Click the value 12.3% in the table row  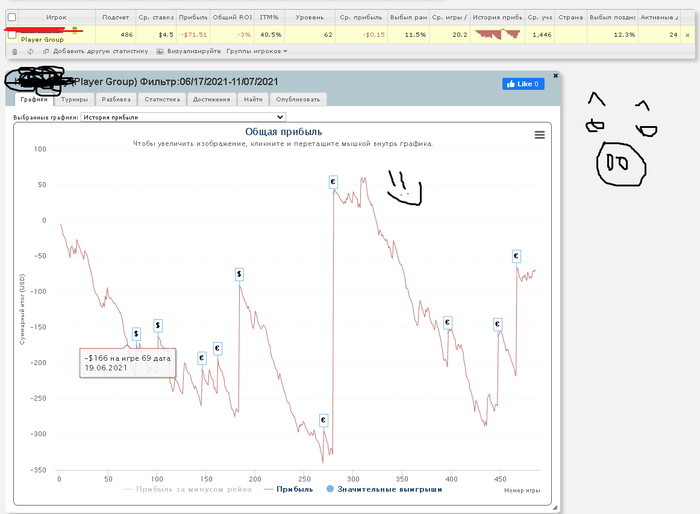[624, 35]
